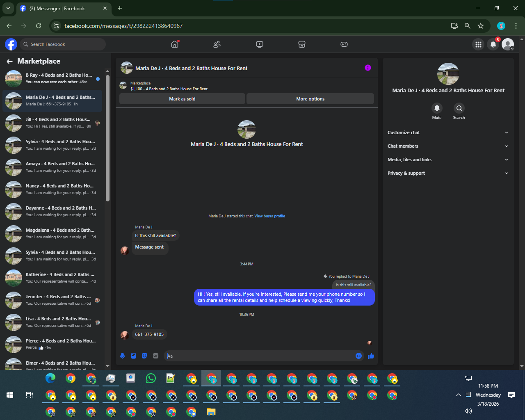Choose a sticker icon in composer
Screen dimensions: 525x420
point(144,356)
